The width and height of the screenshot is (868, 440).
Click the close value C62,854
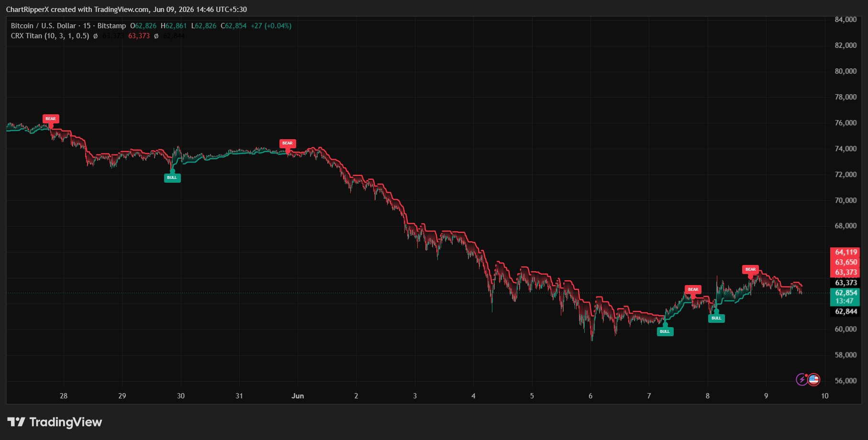[x=234, y=26]
